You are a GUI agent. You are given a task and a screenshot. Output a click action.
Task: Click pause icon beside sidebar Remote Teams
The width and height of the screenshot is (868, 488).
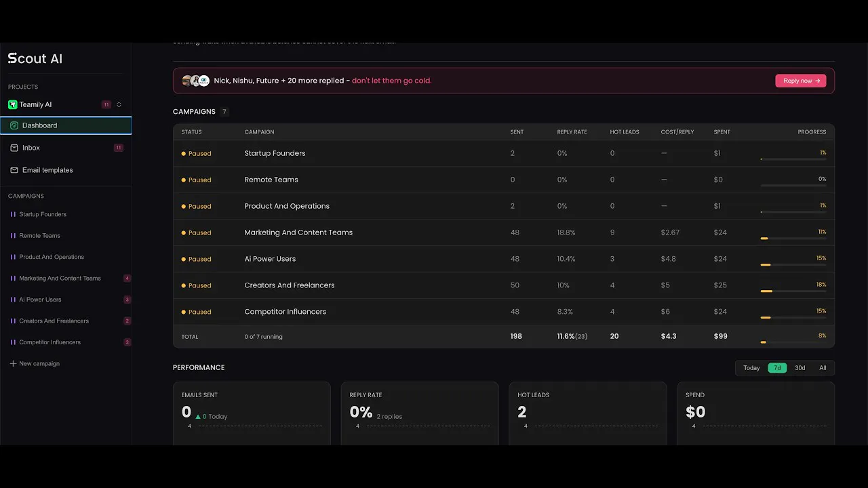pyautogui.click(x=13, y=236)
